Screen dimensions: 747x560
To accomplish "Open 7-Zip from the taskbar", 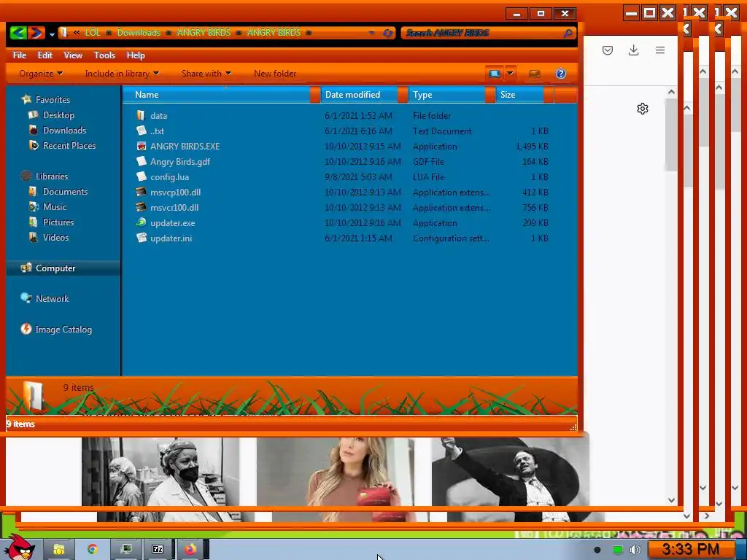I will pos(158,549).
